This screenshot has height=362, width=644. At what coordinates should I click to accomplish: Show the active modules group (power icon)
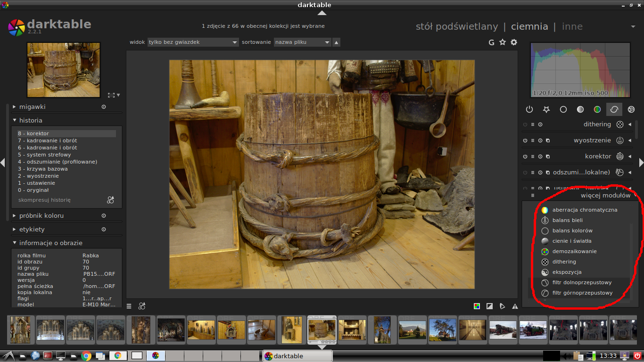529,109
